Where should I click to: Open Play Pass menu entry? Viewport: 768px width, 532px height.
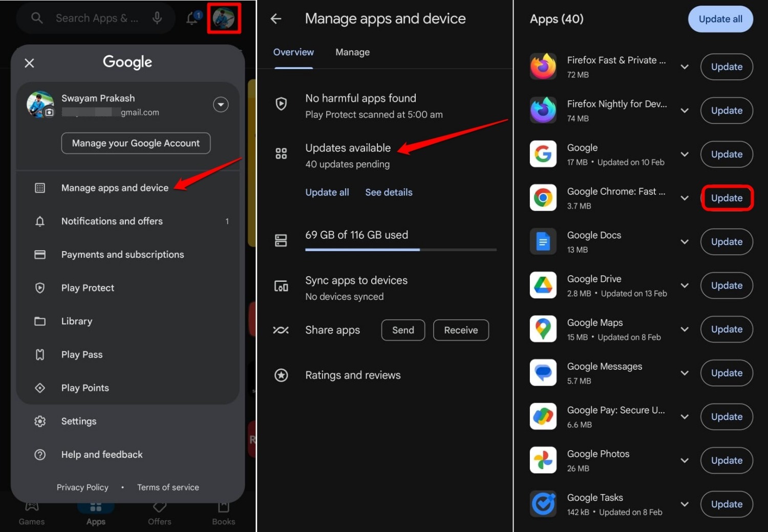click(x=128, y=354)
